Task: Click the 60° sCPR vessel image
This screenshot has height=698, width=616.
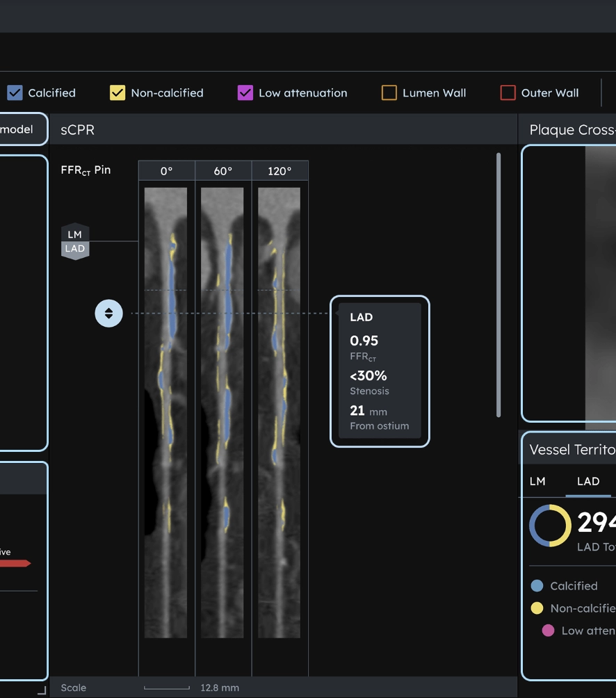Action: click(222, 413)
